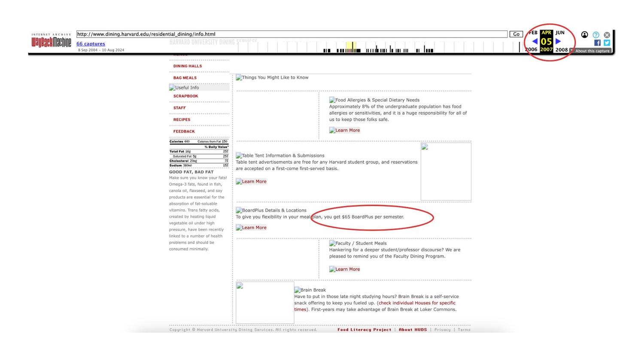This screenshot has width=644, height=362.
Task: Open the 66 captures link
Action: click(x=91, y=43)
